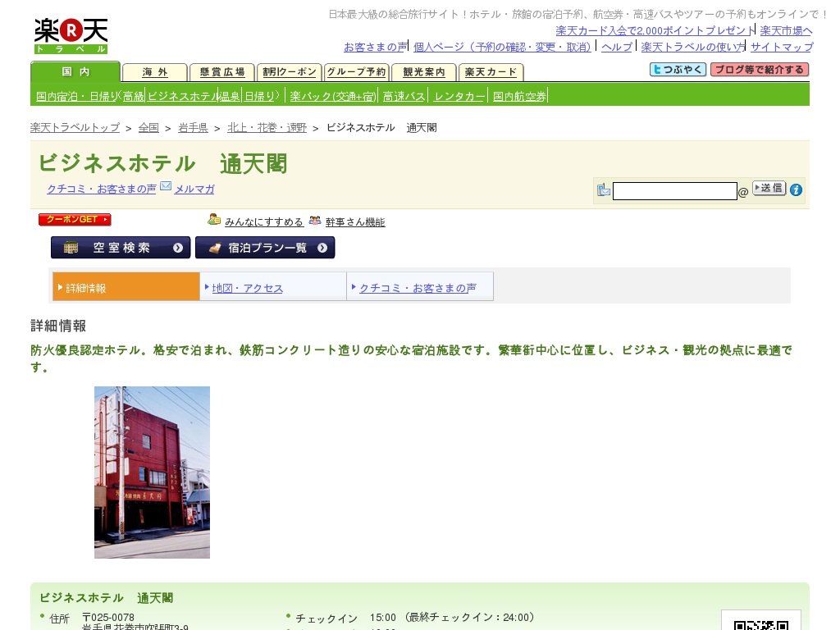Click 楽天トラベルトップ breadcrumb
Screen dimensions: 840x630
pyautogui.click(x=75, y=127)
